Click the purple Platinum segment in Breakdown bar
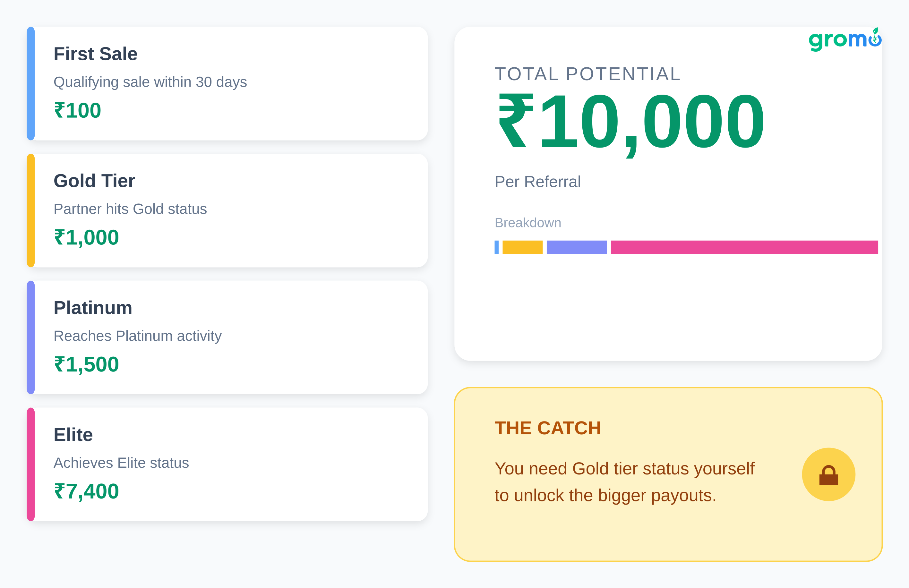 click(x=576, y=247)
